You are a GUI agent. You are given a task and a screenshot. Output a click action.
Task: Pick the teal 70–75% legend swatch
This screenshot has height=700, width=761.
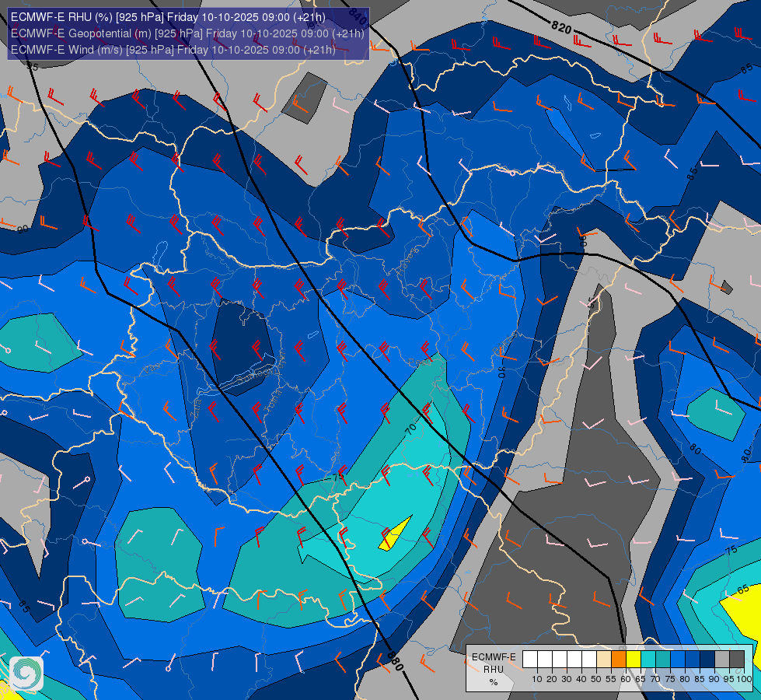tap(663, 660)
